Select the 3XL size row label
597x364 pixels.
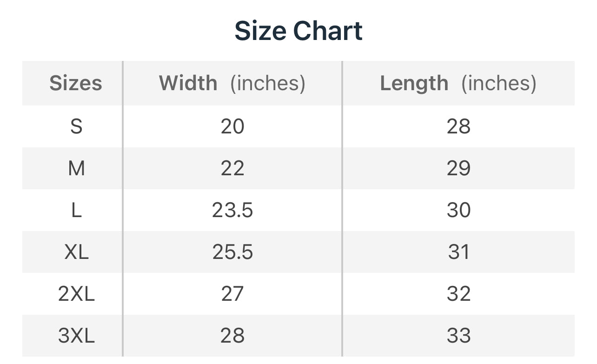76,336
